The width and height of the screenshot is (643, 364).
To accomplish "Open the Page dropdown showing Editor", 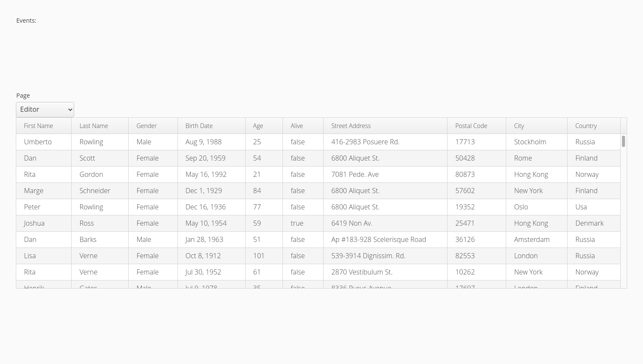I will pos(45,110).
